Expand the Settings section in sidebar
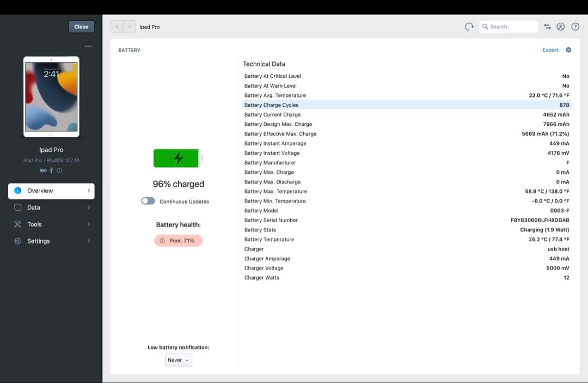588x383 pixels. click(x=51, y=241)
